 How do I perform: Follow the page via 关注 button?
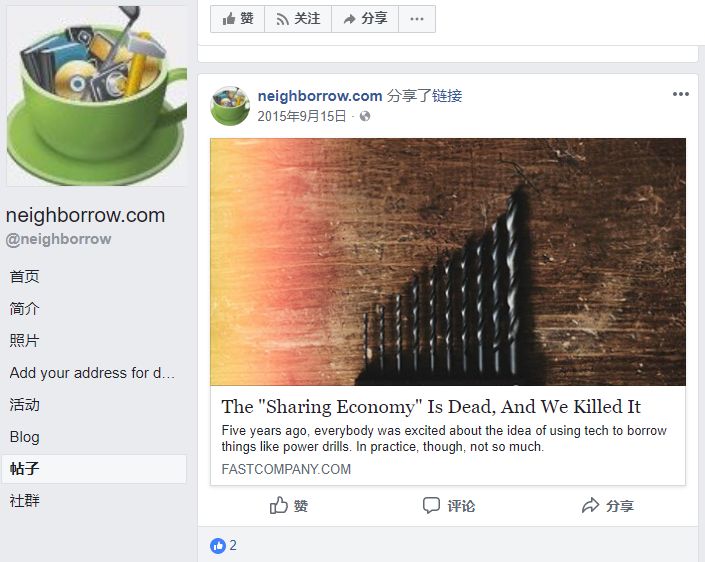(x=298, y=19)
